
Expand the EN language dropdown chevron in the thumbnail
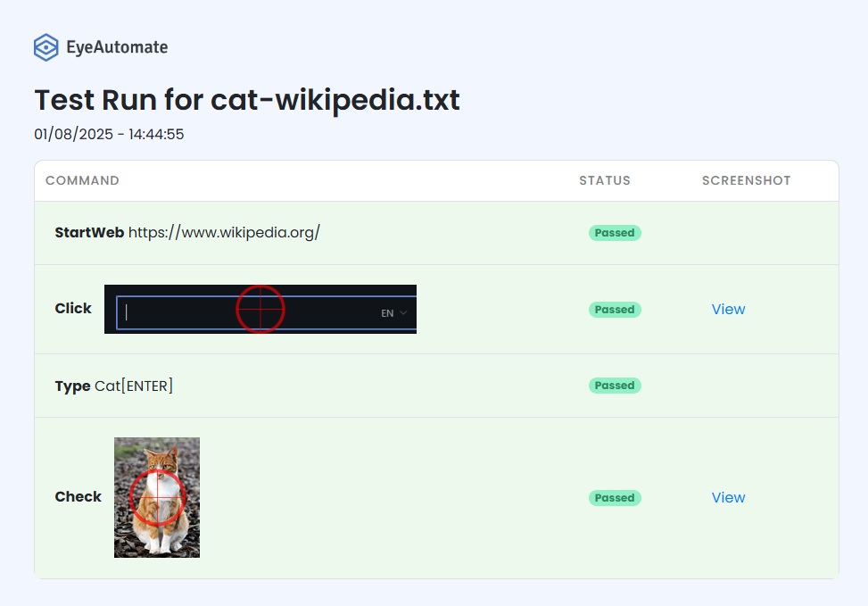pos(403,313)
